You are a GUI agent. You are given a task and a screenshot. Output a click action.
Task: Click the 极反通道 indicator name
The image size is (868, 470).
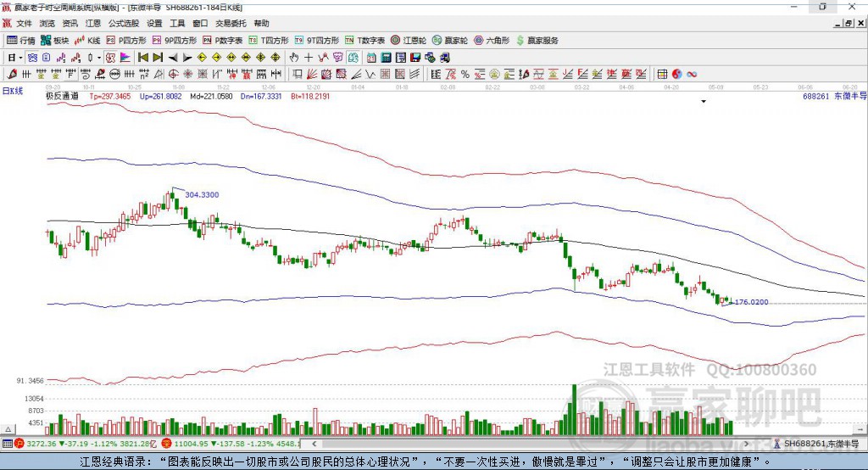click(x=62, y=96)
